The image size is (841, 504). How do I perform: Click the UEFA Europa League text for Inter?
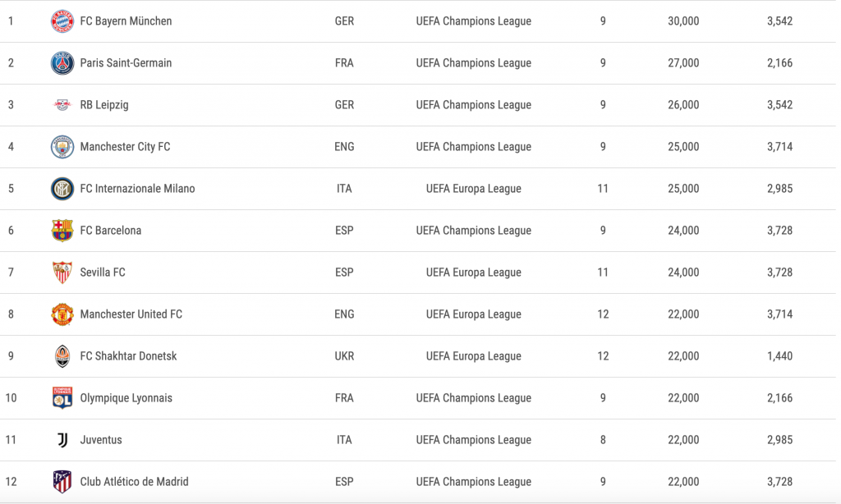(474, 189)
